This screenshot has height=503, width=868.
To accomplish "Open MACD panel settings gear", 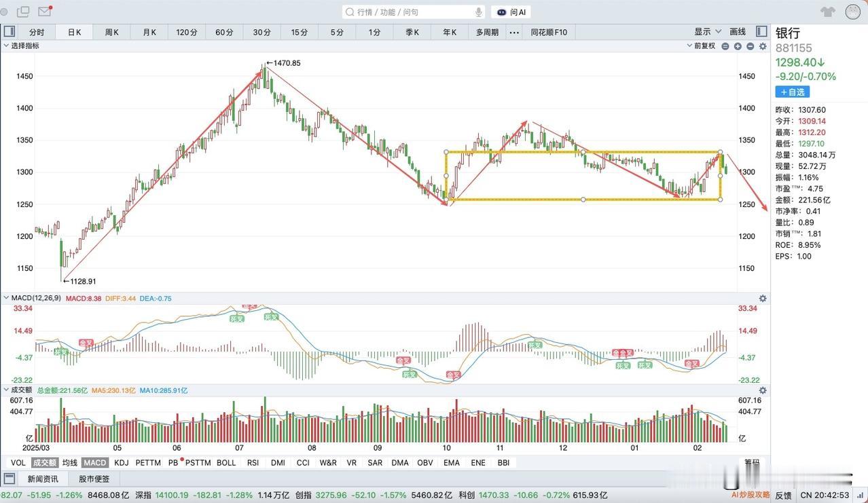I will click(x=763, y=299).
